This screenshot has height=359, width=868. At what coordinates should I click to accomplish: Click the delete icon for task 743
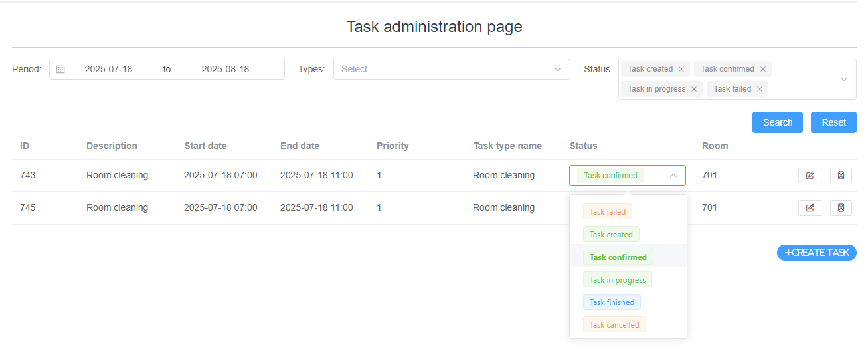(x=841, y=176)
